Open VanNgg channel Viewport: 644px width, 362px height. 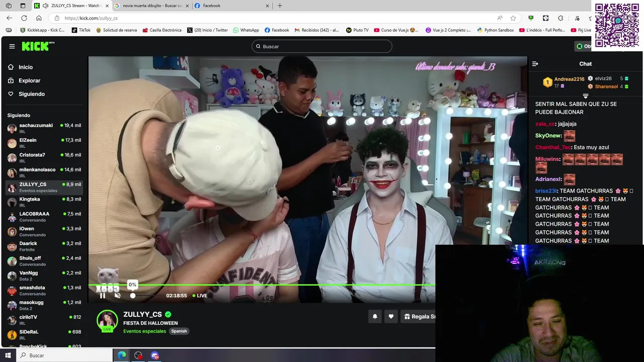tap(44, 276)
